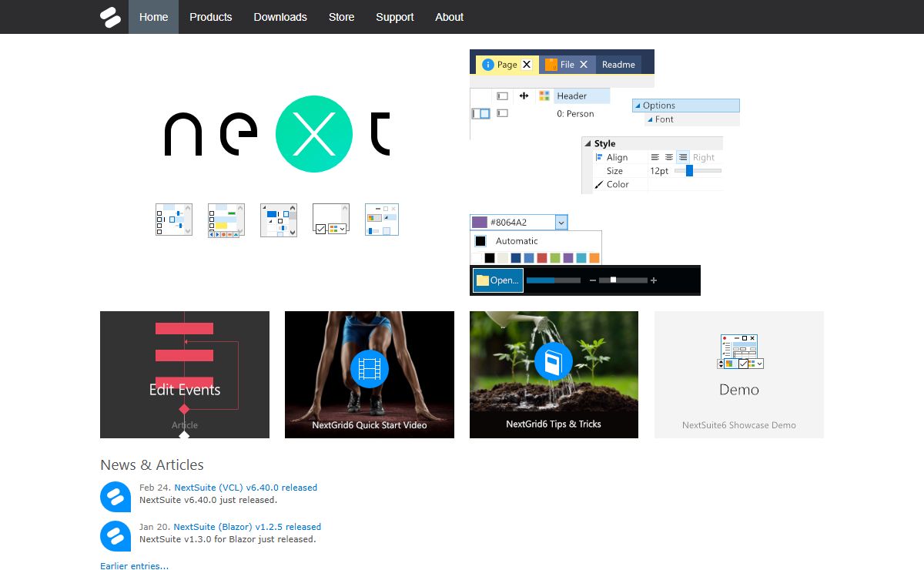This screenshot has width=924, height=570.
Task: Pick the dark blue color swatch in the palette
Action: coord(516,258)
